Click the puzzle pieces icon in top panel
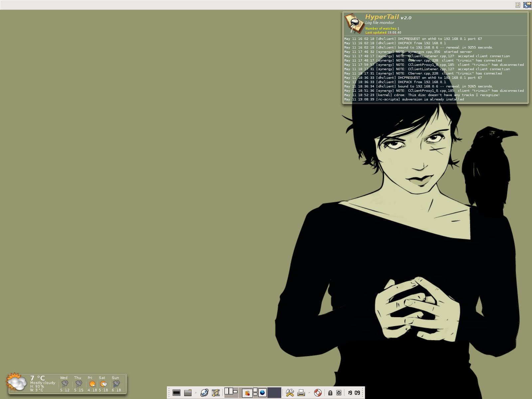The width and height of the screenshot is (532, 399). click(527, 5)
